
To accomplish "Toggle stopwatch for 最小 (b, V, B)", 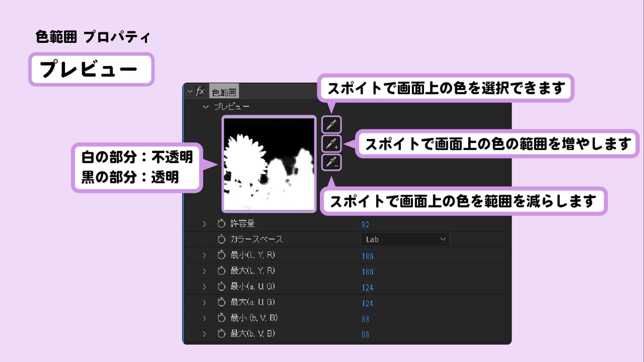I will tap(221, 318).
